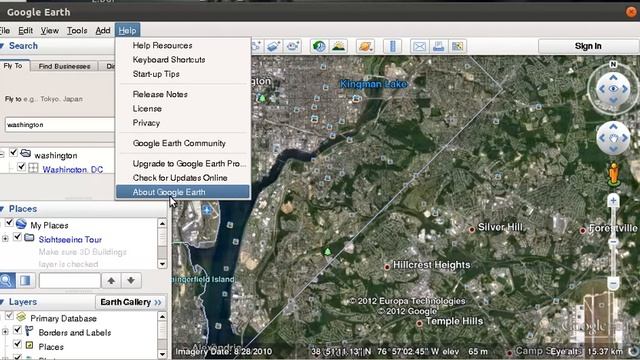This screenshot has height=360, width=640.
Task: Click the Add Image Overlay toolbar icon
Action: tap(273, 46)
